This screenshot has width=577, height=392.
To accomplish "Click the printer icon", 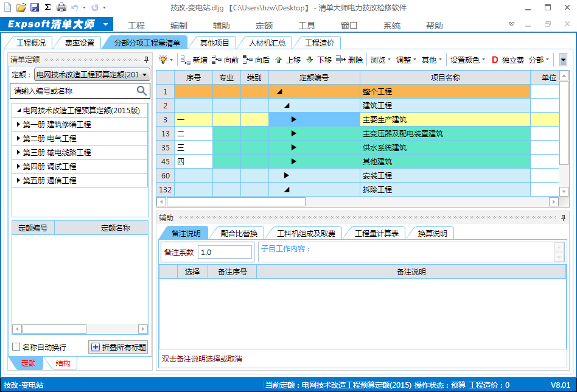I will [x=61, y=7].
